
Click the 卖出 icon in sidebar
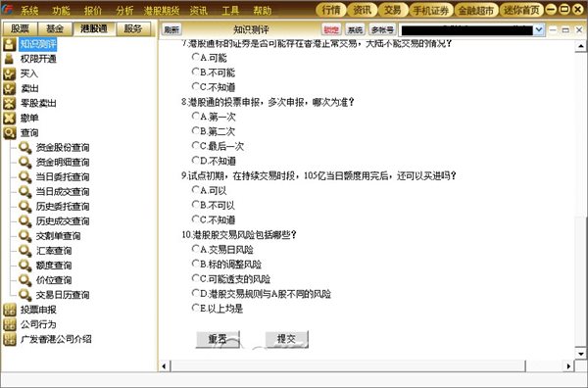10,88
